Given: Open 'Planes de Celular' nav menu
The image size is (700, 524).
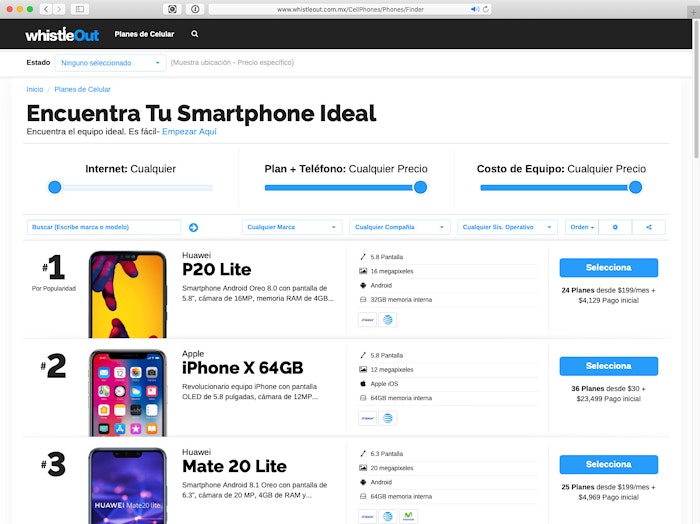Looking at the screenshot, I should (144, 34).
